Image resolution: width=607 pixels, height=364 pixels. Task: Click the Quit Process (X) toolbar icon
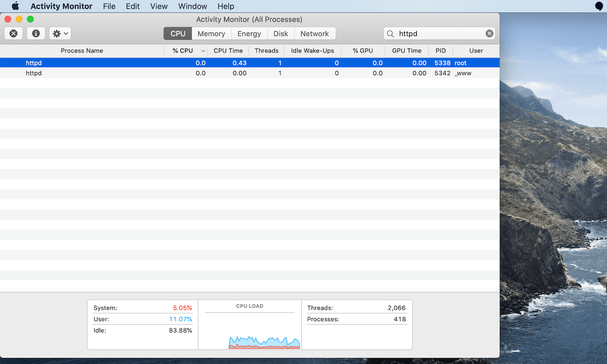pyautogui.click(x=13, y=34)
